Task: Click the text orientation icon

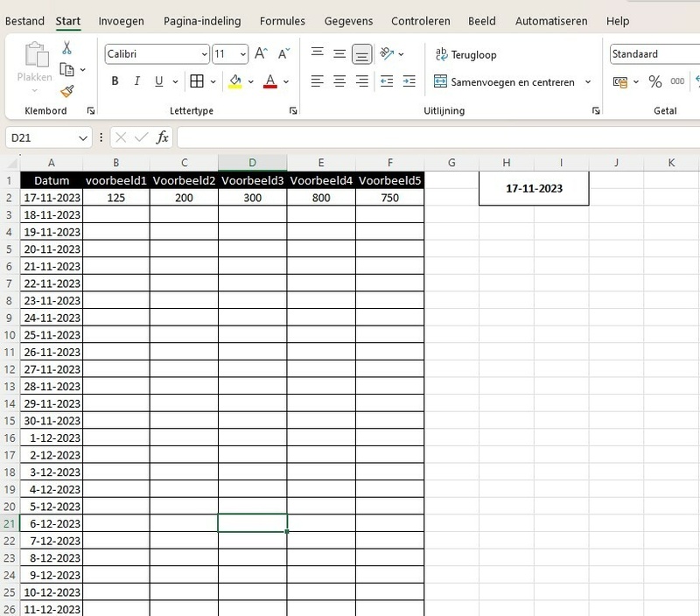Action: point(387,54)
